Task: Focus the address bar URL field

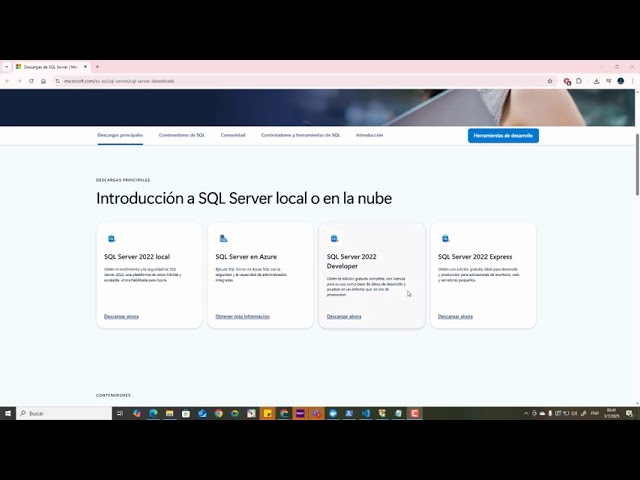Action: pos(302,81)
